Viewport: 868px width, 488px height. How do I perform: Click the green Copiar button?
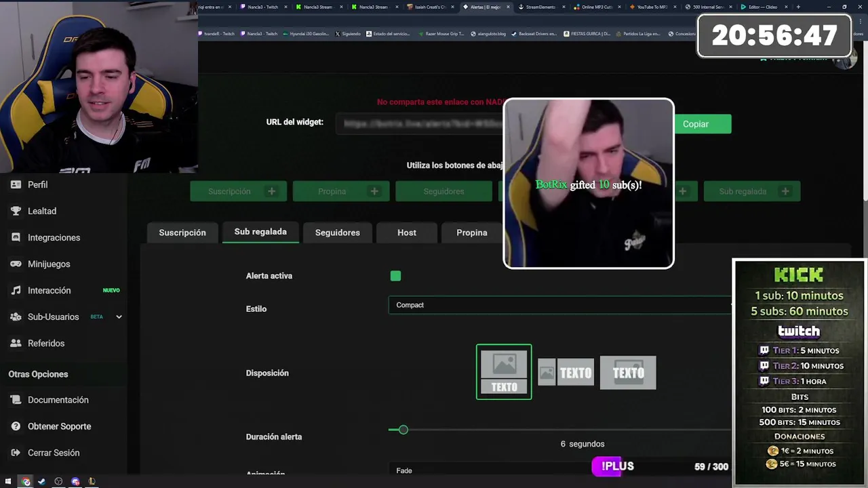tap(703, 124)
